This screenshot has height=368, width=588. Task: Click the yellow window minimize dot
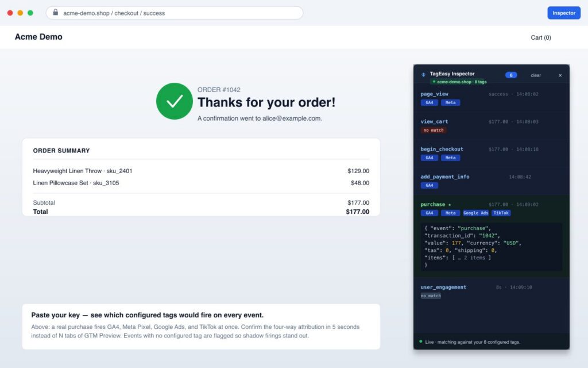[20, 13]
